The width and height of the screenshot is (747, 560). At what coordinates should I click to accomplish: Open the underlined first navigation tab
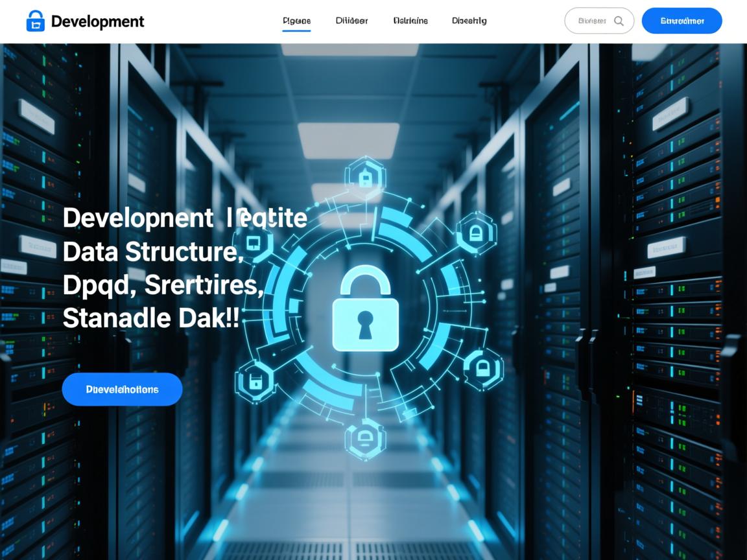(x=296, y=21)
